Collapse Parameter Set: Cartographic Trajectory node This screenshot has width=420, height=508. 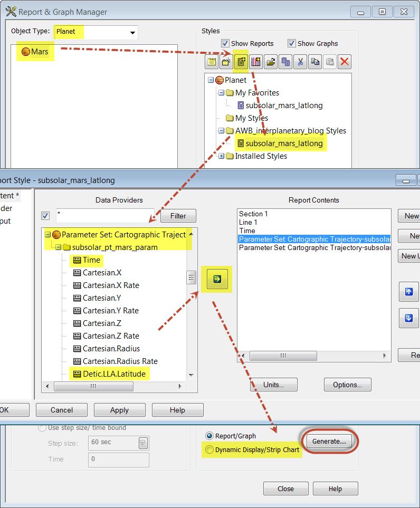(47, 234)
